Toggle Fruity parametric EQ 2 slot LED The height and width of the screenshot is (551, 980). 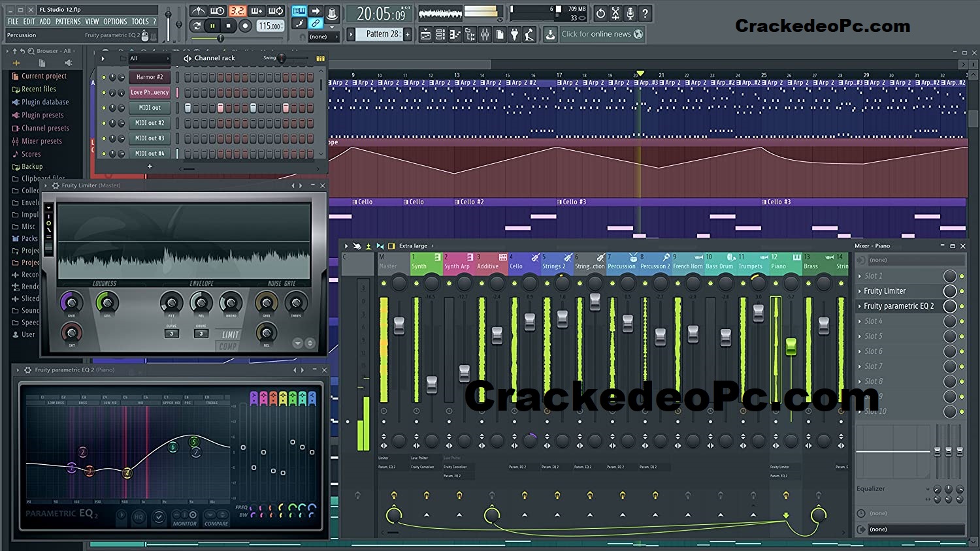pyautogui.click(x=962, y=306)
